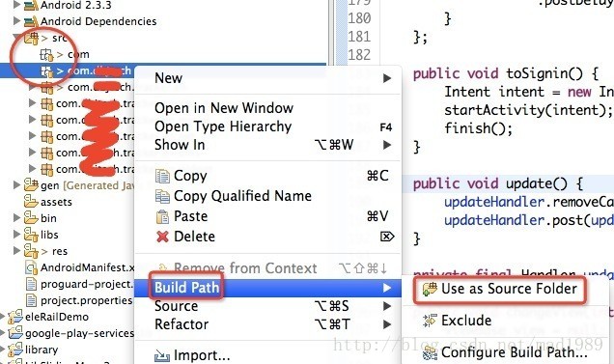
Task: Click the proguard-project file icon
Action: pyautogui.click(x=31, y=284)
